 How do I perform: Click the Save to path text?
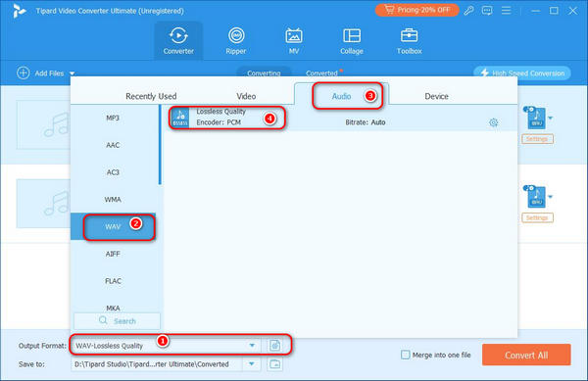point(152,364)
